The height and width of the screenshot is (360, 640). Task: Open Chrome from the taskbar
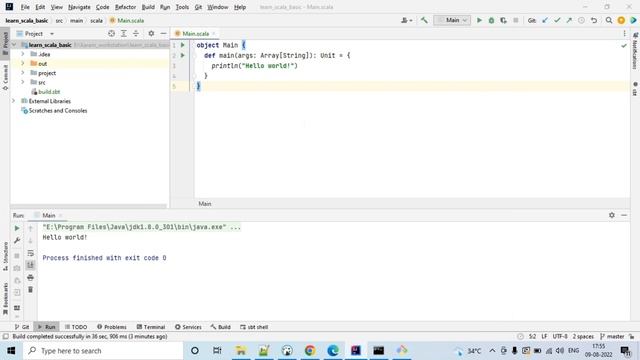tap(310, 351)
